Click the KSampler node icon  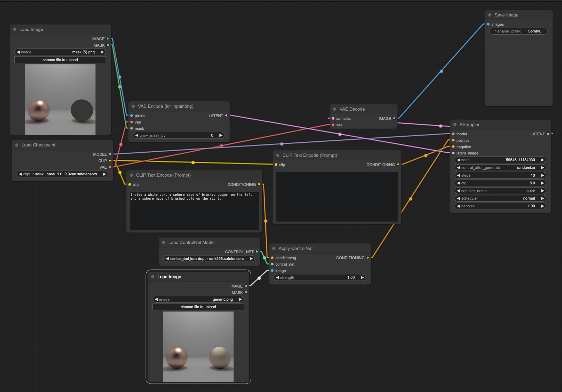[x=459, y=124]
